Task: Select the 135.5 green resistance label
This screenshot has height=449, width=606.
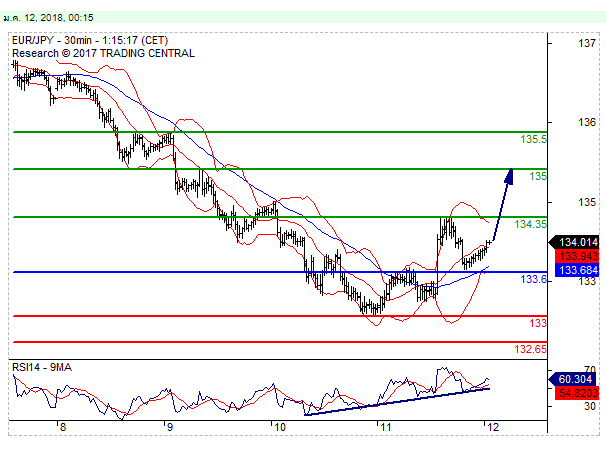Action: click(533, 140)
